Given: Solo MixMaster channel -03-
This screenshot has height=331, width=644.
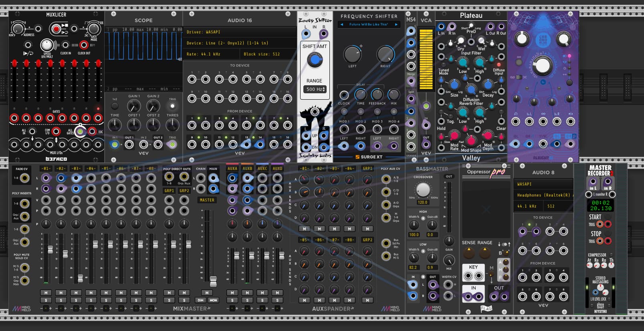Looking at the screenshot, I should click(76, 300).
